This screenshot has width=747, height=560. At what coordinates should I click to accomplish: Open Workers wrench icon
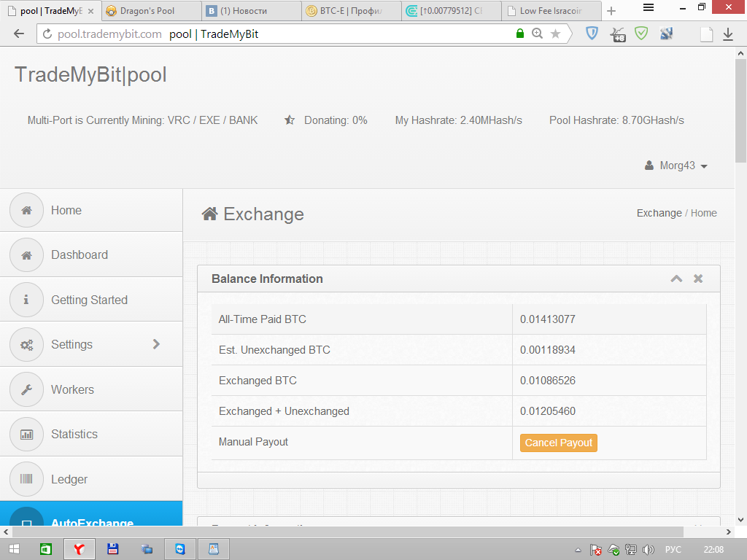pos(27,389)
